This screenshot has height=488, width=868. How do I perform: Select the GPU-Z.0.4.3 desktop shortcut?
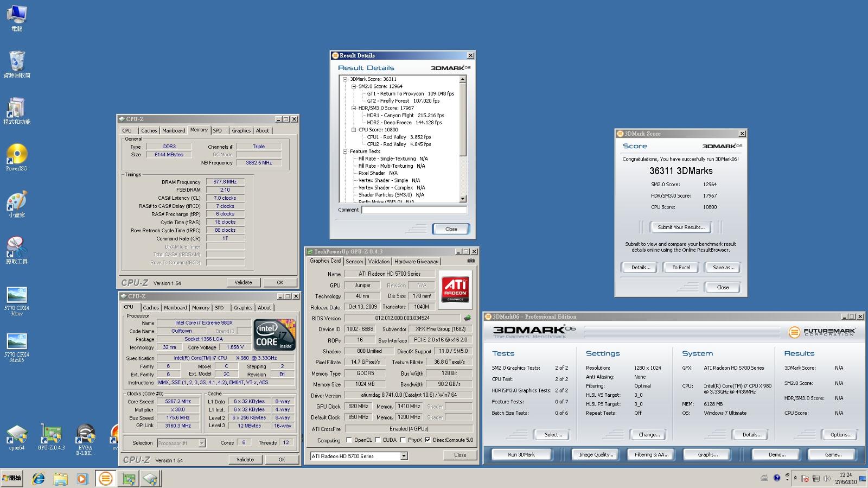click(x=51, y=438)
